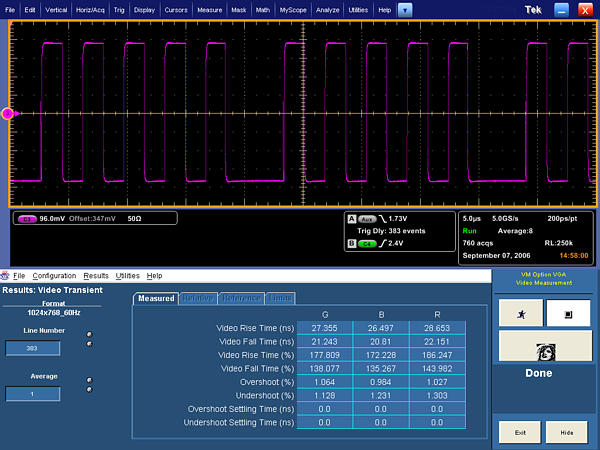Click the Hide button

(566, 431)
